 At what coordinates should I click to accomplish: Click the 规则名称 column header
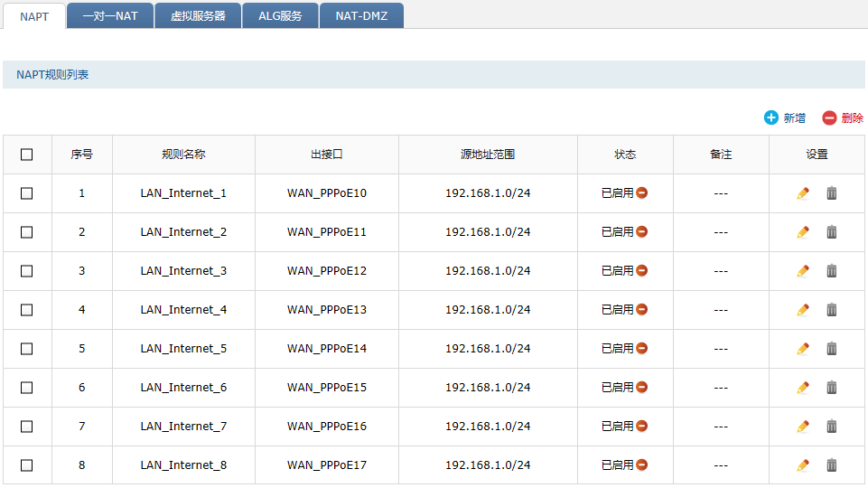pos(183,155)
